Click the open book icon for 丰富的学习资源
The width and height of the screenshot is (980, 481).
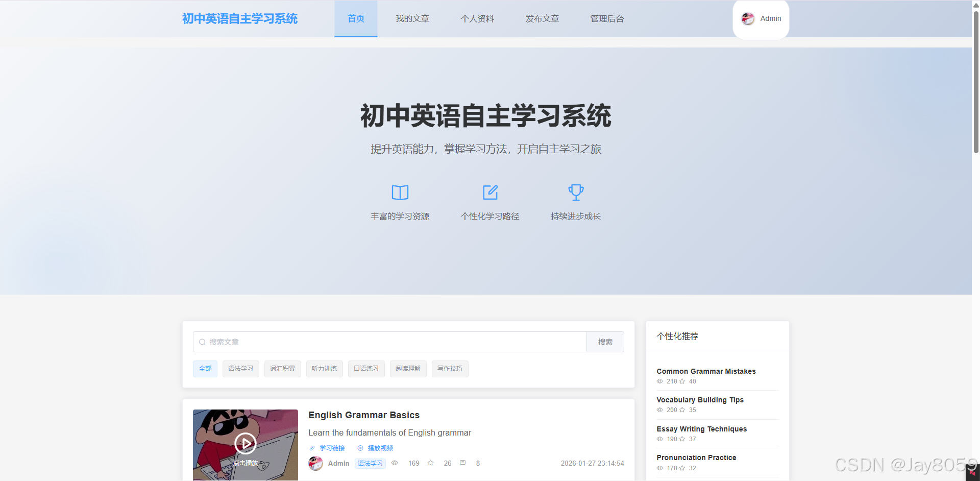tap(400, 193)
